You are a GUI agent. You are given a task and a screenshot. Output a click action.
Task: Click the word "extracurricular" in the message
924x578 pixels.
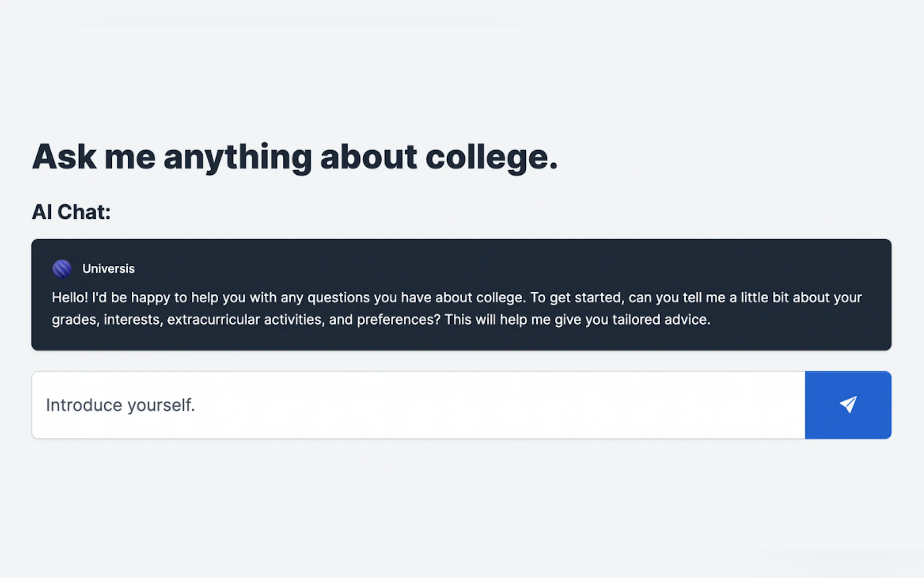pos(213,320)
